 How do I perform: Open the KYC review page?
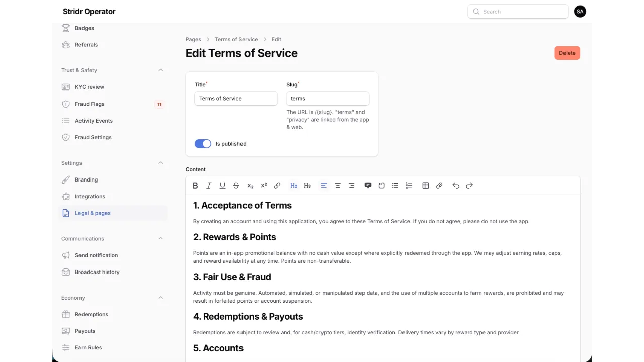pos(113,87)
